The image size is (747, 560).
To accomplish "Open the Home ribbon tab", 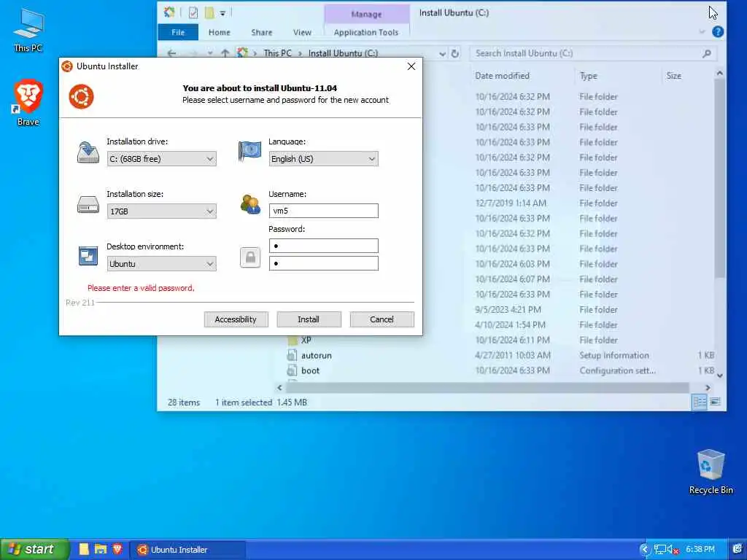I will (219, 32).
